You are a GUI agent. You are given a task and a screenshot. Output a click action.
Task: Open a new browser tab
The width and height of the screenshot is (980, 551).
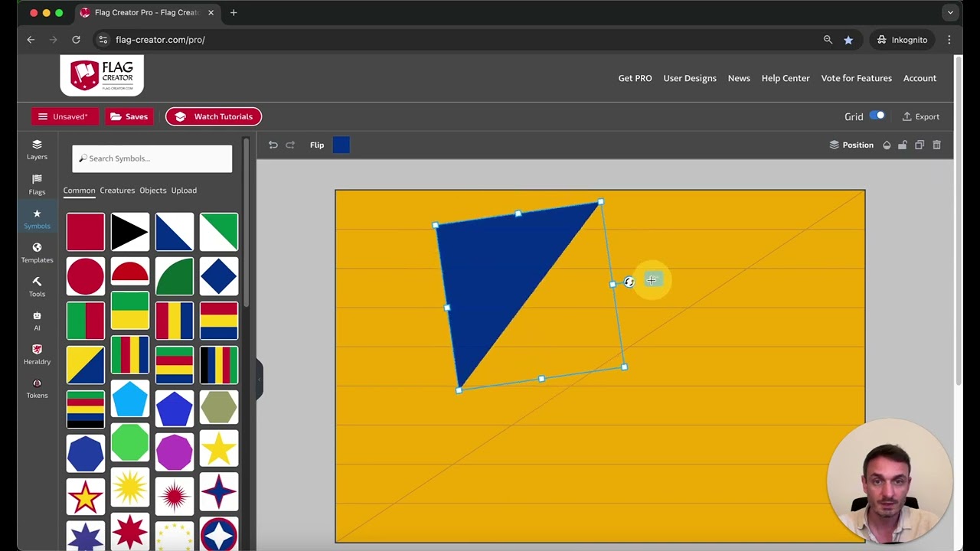coord(234,13)
